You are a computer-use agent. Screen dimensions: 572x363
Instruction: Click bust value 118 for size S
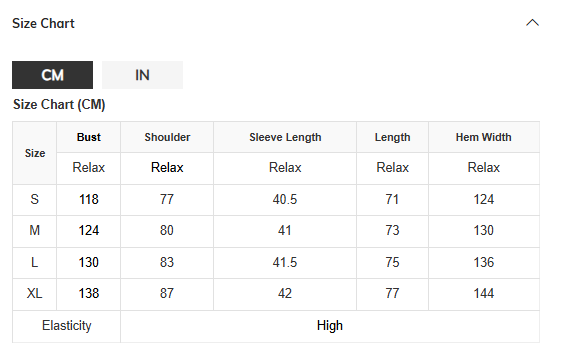[x=89, y=200]
